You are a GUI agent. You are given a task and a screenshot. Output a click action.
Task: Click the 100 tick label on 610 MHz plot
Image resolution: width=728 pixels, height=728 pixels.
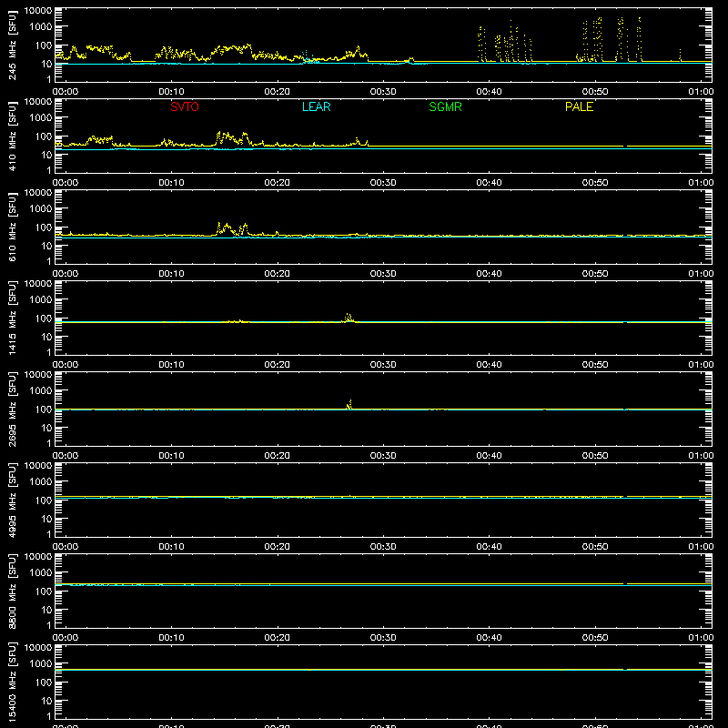(44, 227)
